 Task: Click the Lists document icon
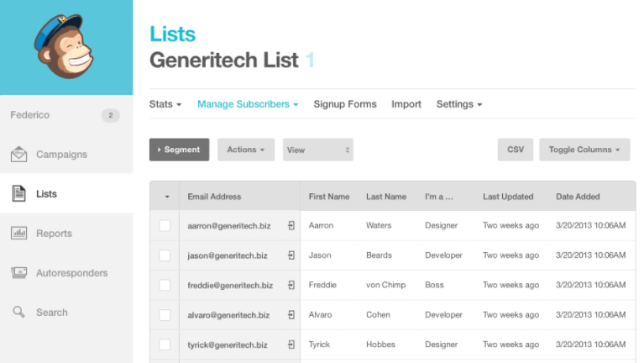point(18,194)
